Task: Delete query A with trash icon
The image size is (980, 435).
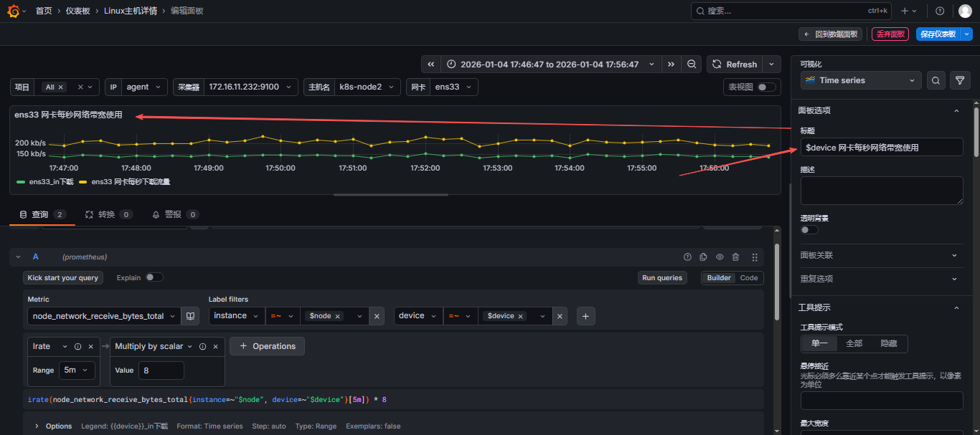Action: [x=735, y=257]
